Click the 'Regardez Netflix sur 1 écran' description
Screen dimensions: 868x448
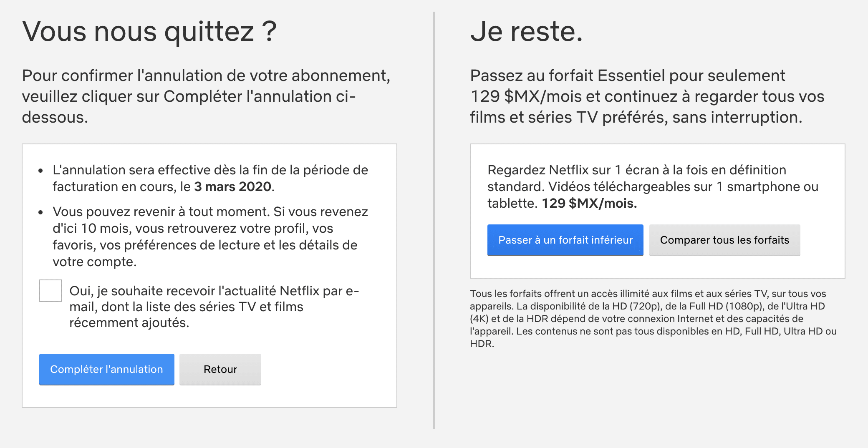point(653,186)
